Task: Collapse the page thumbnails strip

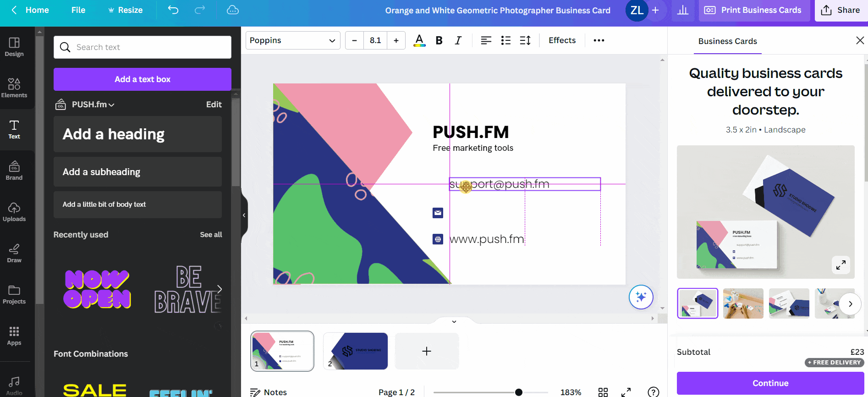Action: pyautogui.click(x=454, y=321)
